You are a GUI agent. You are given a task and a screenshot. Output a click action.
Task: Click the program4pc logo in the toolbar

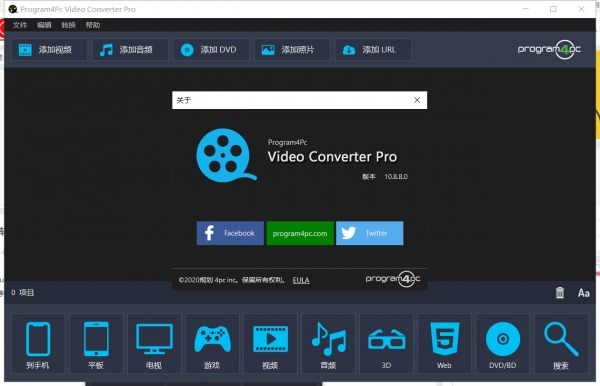coord(549,49)
